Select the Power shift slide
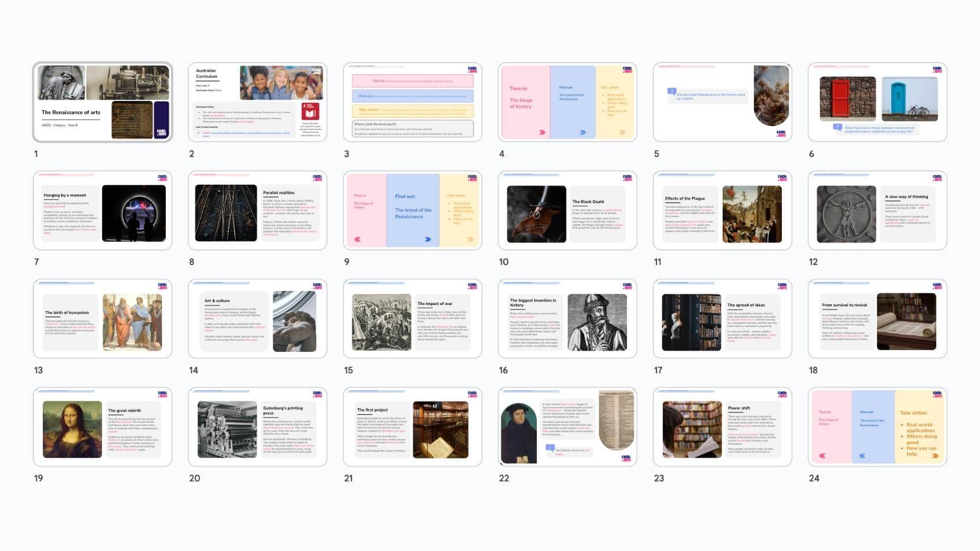Viewport: 980px width, 551px height. pos(722,427)
